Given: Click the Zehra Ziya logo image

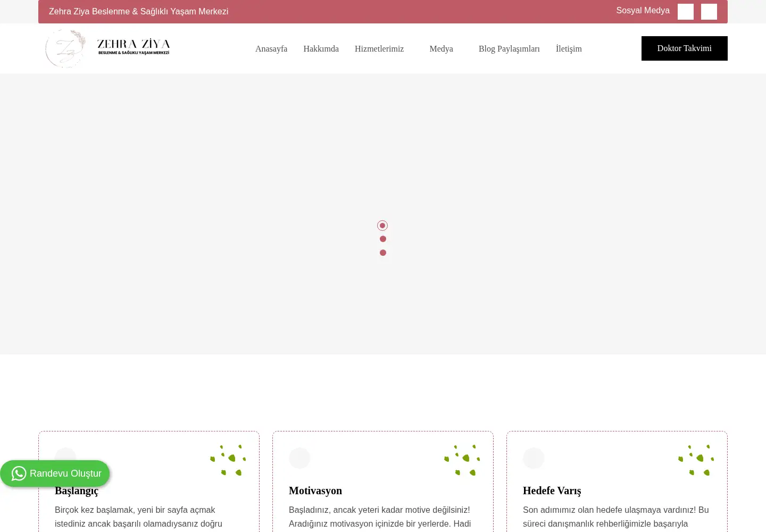Looking at the screenshot, I should pos(107,48).
